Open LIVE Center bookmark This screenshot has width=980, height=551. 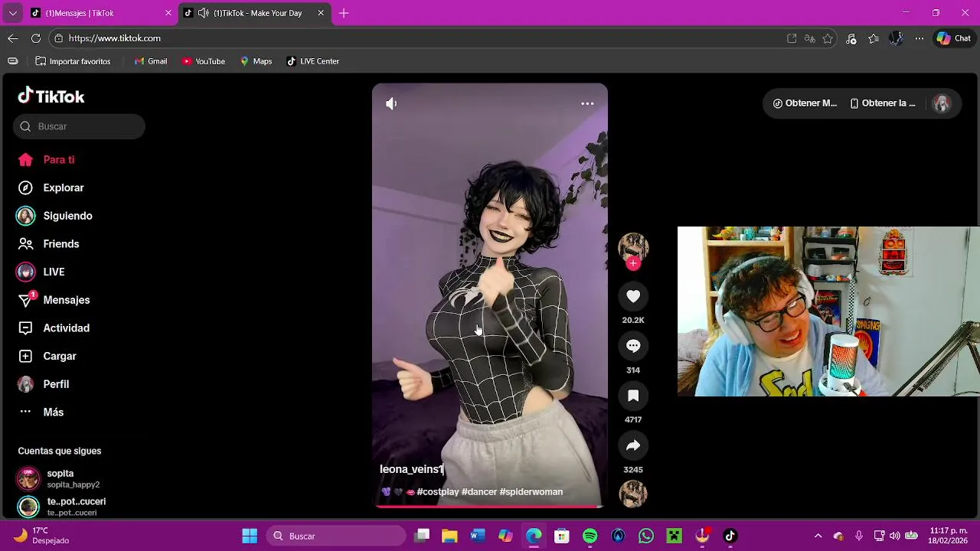click(313, 61)
